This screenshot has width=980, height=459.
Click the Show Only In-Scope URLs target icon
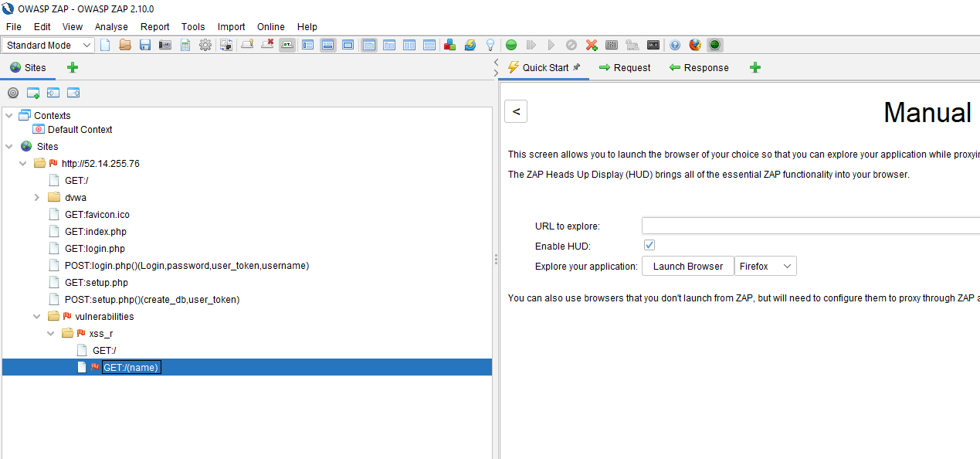[x=13, y=93]
